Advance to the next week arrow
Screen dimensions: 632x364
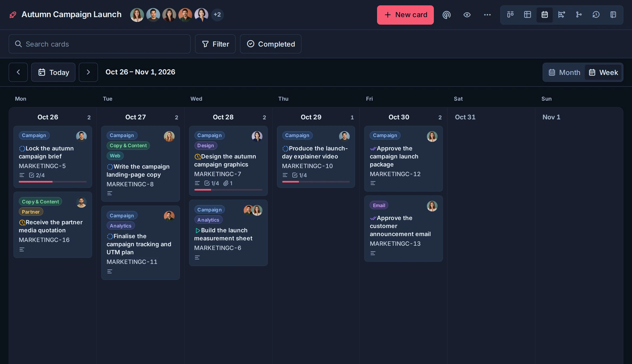88,72
